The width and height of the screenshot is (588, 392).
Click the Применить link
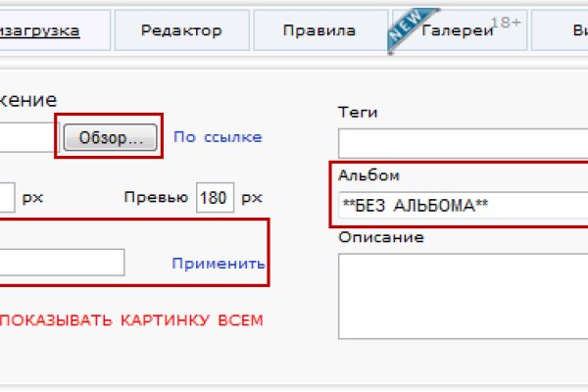pyautogui.click(x=218, y=264)
